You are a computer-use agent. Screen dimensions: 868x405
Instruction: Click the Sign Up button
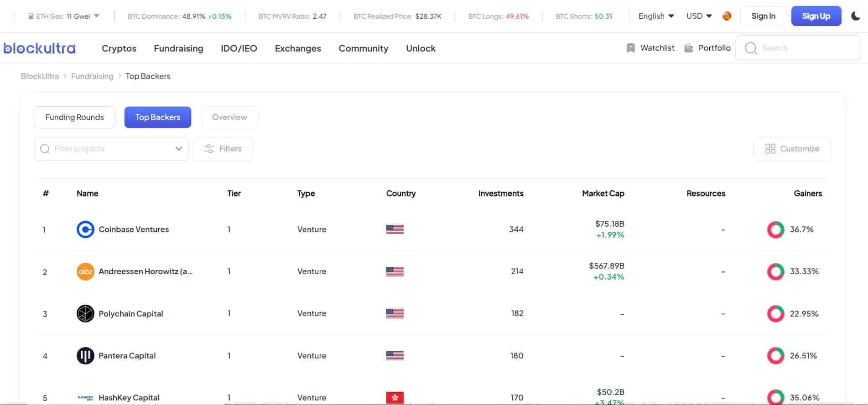pyautogui.click(x=816, y=16)
